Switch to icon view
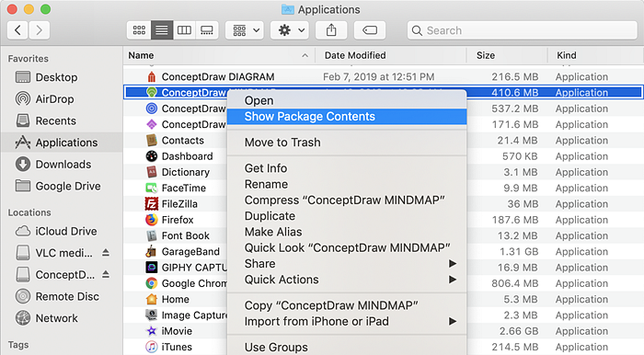 pos(139,30)
